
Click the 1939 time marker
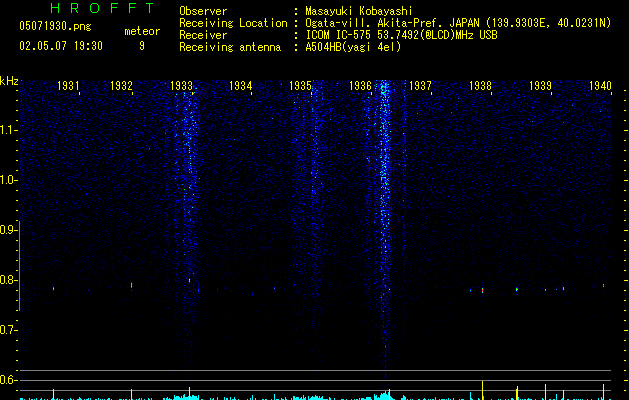tap(540, 86)
